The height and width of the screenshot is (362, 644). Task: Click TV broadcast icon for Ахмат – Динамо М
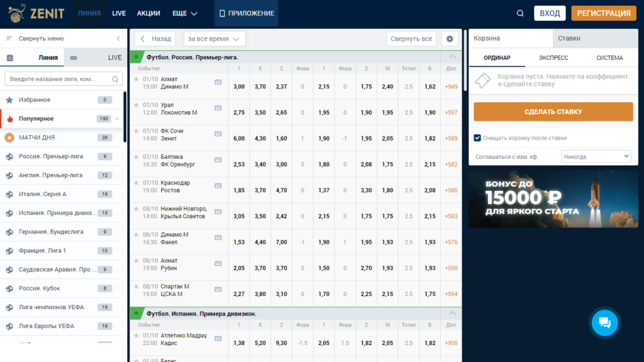(218, 82)
